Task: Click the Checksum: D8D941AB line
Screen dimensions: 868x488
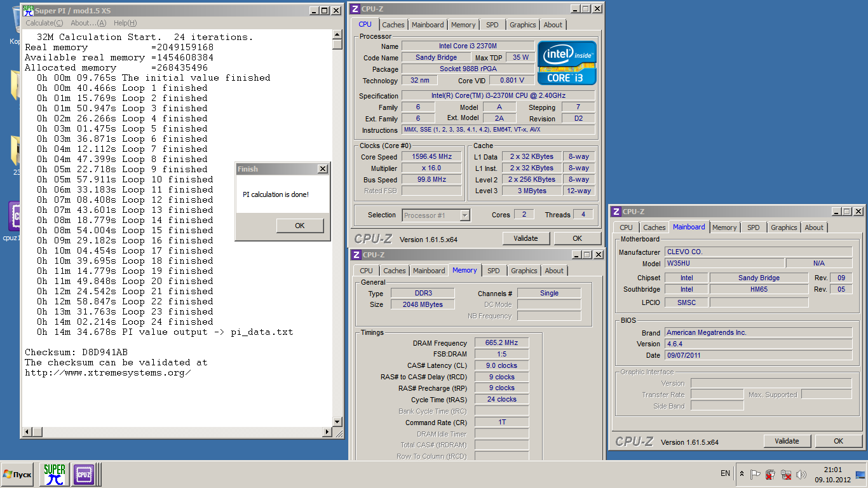Action: tap(76, 352)
